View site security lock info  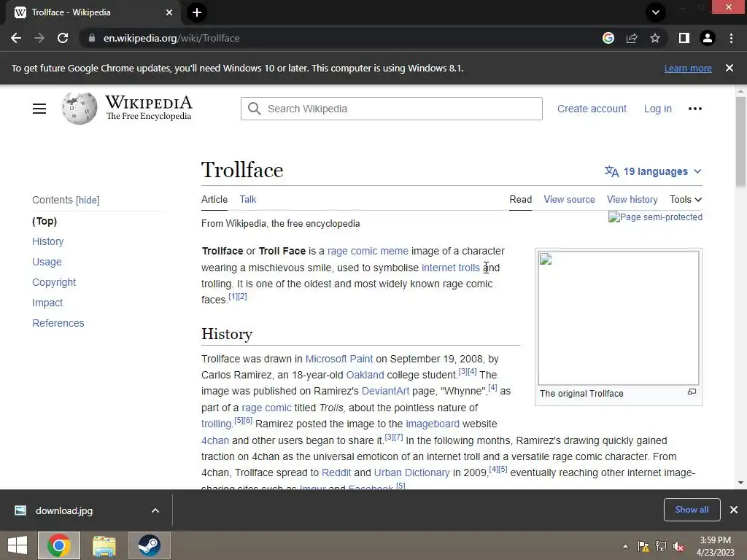[x=92, y=38]
